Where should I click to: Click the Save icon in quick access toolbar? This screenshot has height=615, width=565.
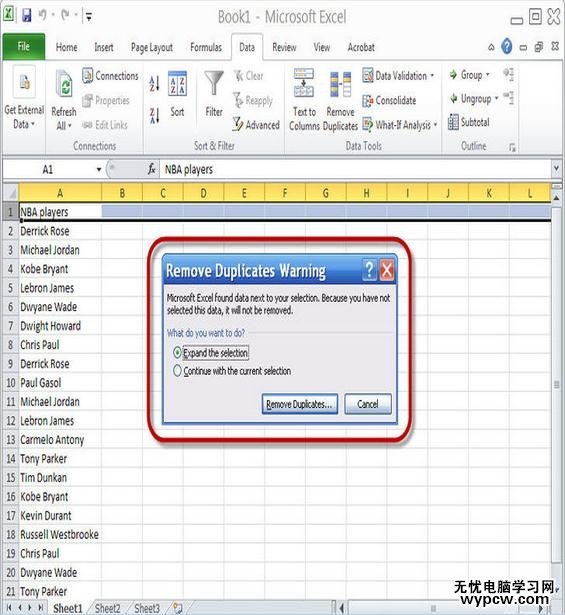[x=27, y=16]
